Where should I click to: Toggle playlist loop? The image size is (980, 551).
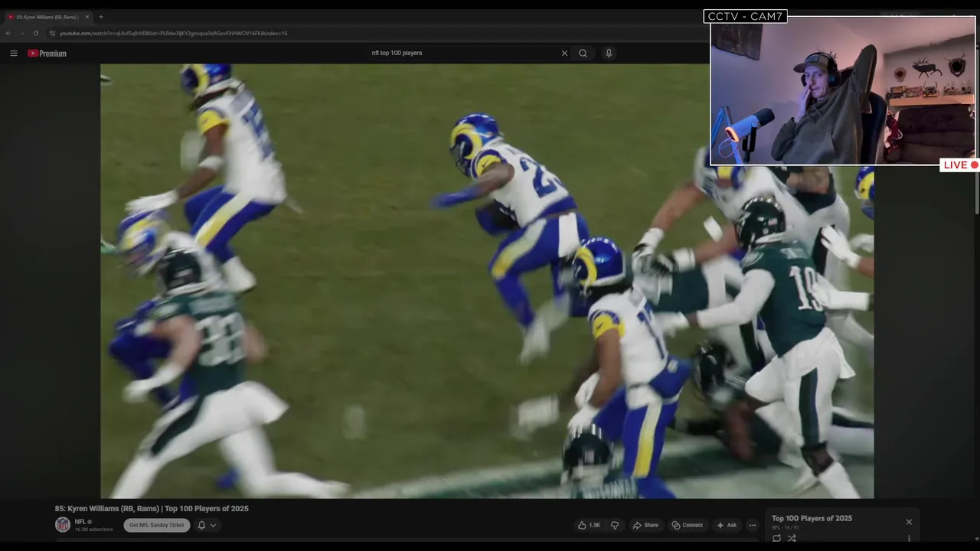pos(776,538)
